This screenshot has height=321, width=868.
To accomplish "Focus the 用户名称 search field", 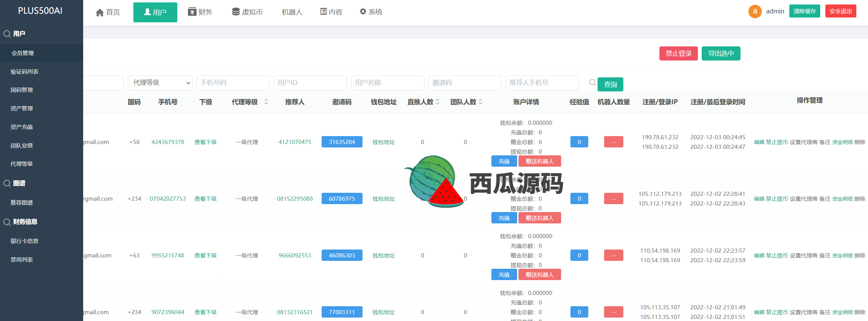I will tap(388, 83).
